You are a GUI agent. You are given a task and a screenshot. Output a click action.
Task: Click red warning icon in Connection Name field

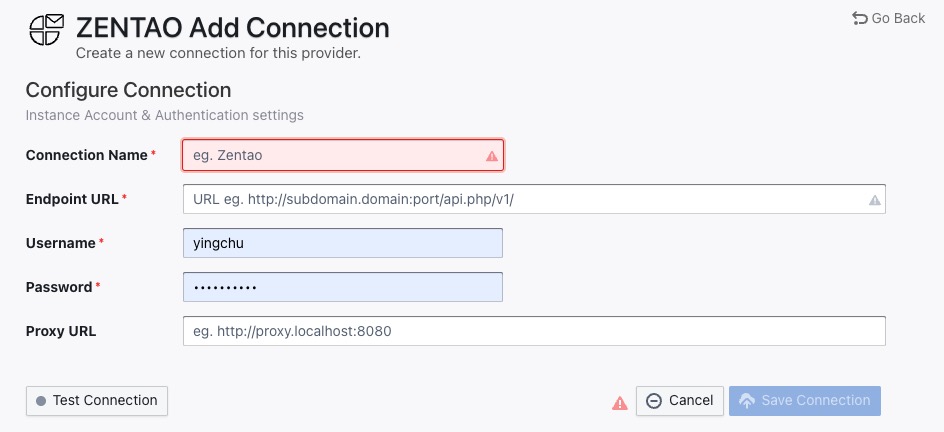click(491, 156)
